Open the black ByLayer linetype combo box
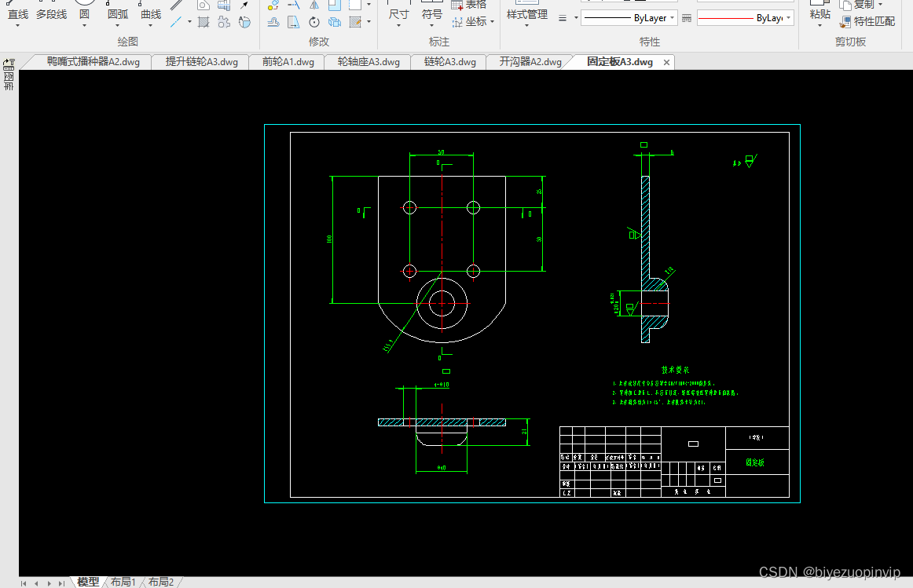The height and width of the screenshot is (588, 913). [629, 18]
